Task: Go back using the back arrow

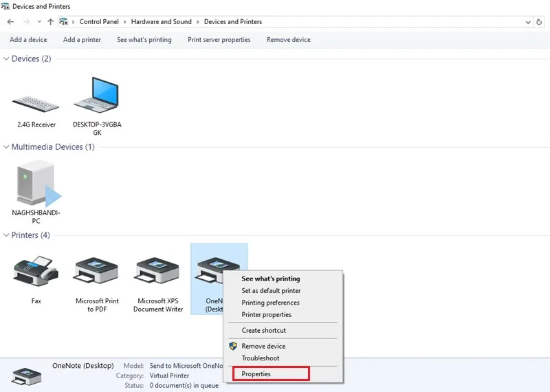Action: point(10,22)
